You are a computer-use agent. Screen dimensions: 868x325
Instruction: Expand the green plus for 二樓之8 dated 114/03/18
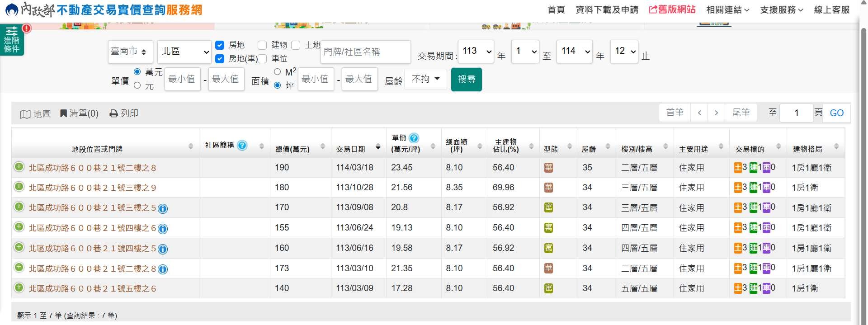click(19, 167)
